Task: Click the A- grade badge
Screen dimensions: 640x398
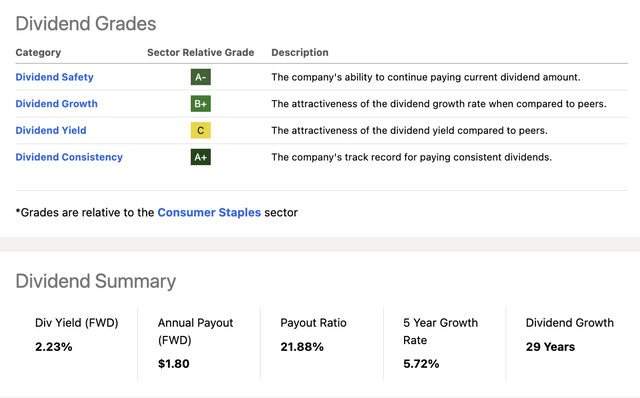Action: click(200, 77)
